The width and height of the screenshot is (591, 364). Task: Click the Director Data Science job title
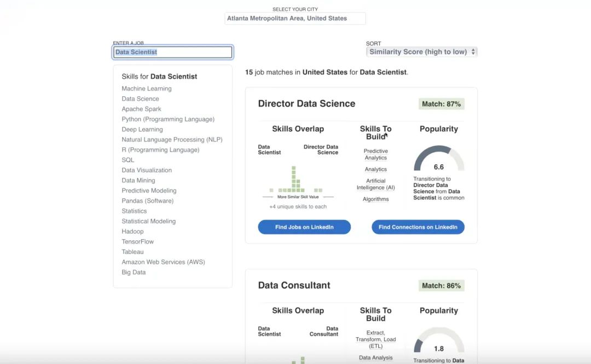coord(306,103)
